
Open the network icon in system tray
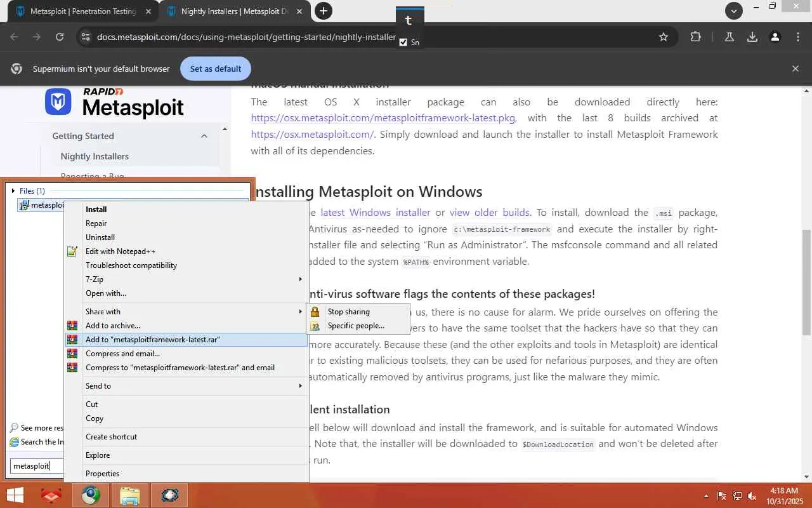pyautogui.click(x=737, y=496)
